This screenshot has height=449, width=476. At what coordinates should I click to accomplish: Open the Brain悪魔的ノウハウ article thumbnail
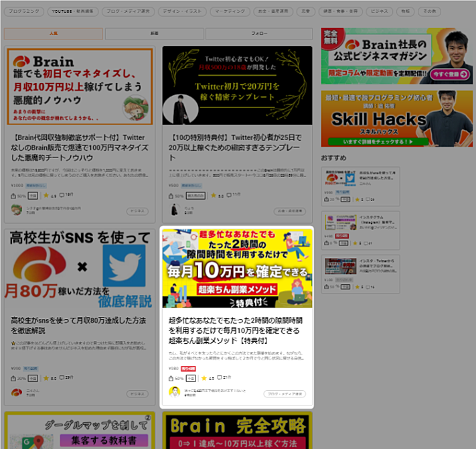click(80, 86)
